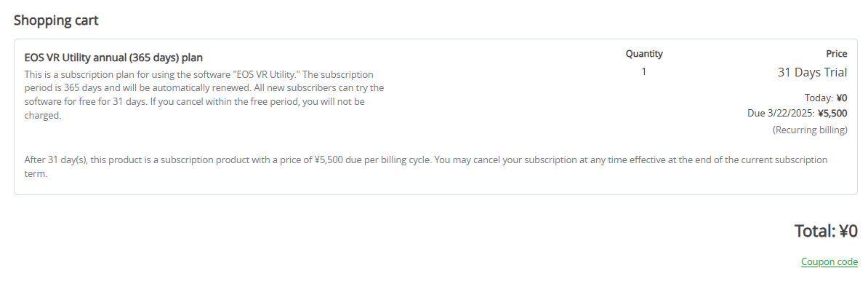
Task: Click the Quantity column header
Action: [644, 54]
